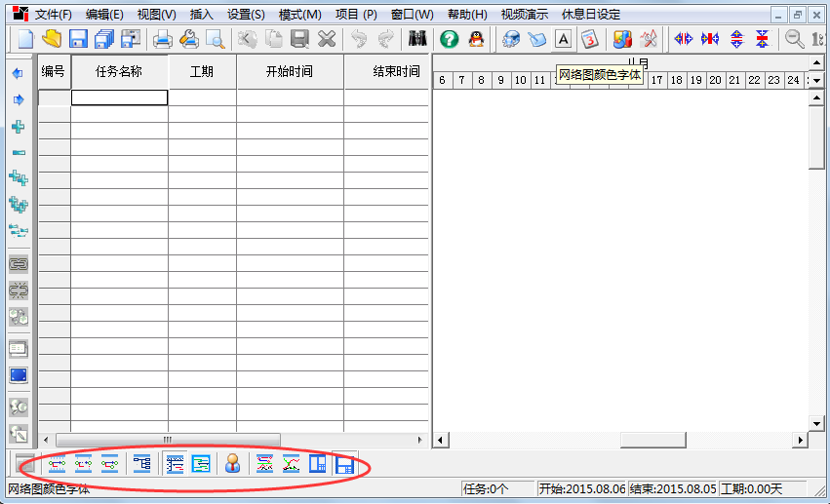The height and width of the screenshot is (504, 830).
Task: Click the 开始时间 column header
Action: tap(290, 72)
